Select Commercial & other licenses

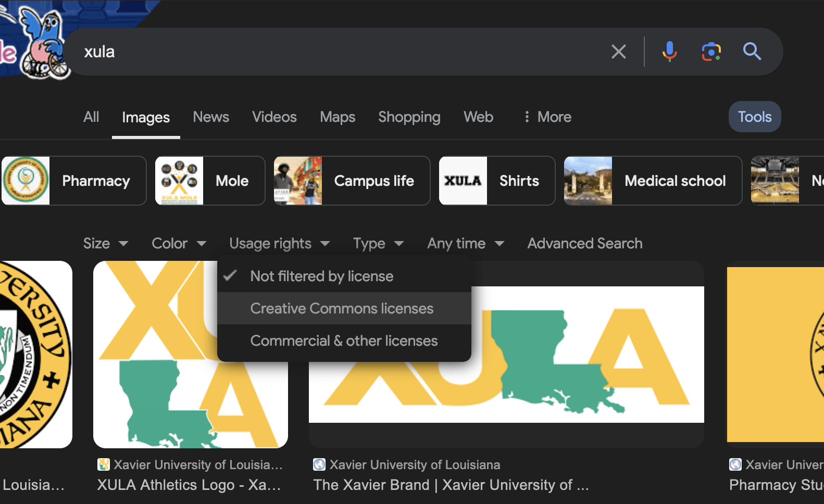(344, 341)
